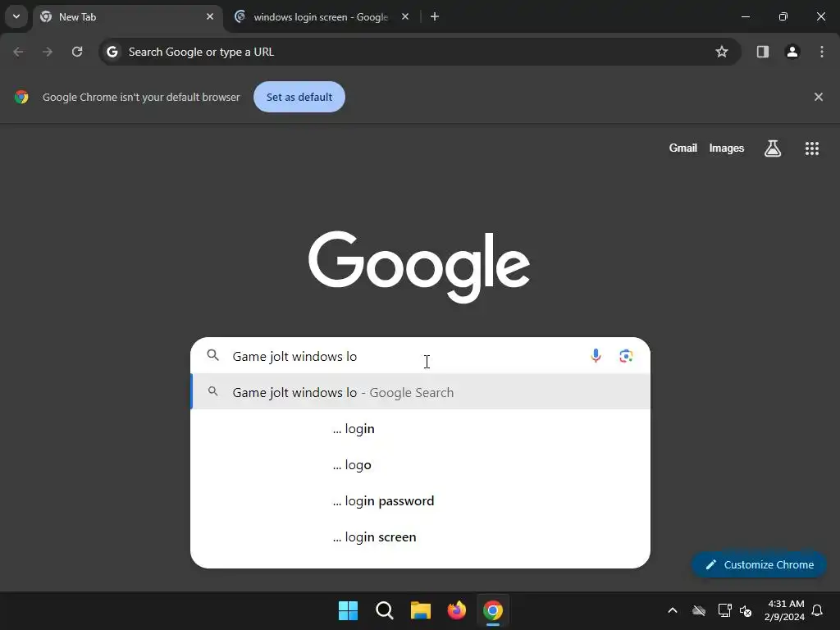
Task: Open the clock showing 4:31 AM
Action: (784, 610)
